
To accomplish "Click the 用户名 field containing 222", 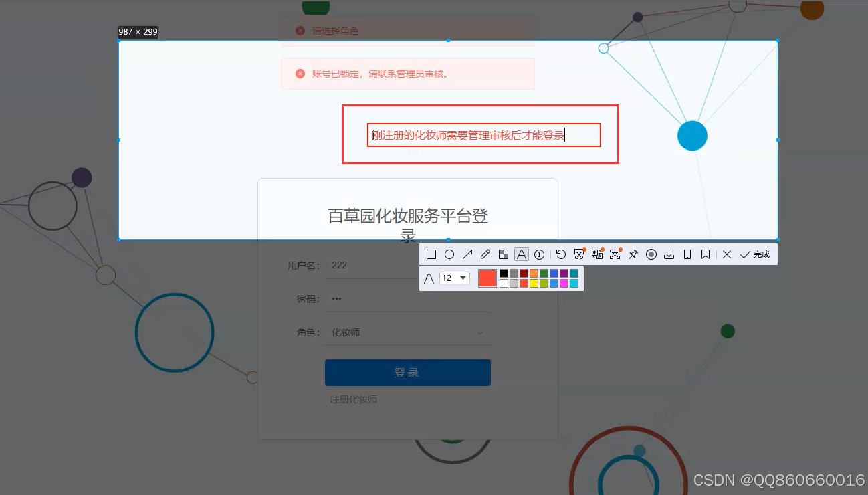I will (408, 265).
